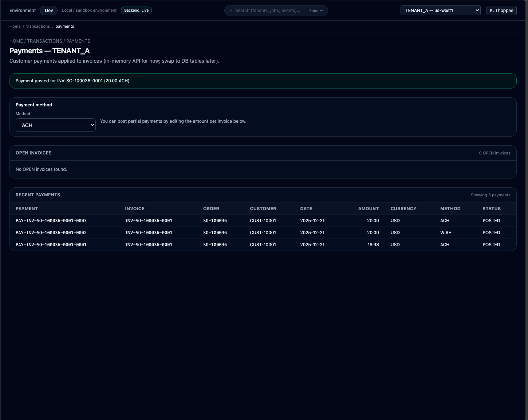Open payment PAY-INV-SO-100036-0001-0002

click(x=51, y=233)
